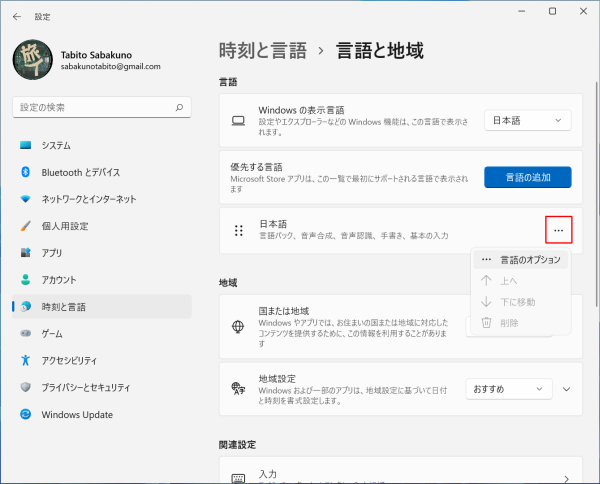Image resolution: width=600 pixels, height=484 pixels.
Task: Select Windows Update in sidebar
Action: [x=102, y=414]
